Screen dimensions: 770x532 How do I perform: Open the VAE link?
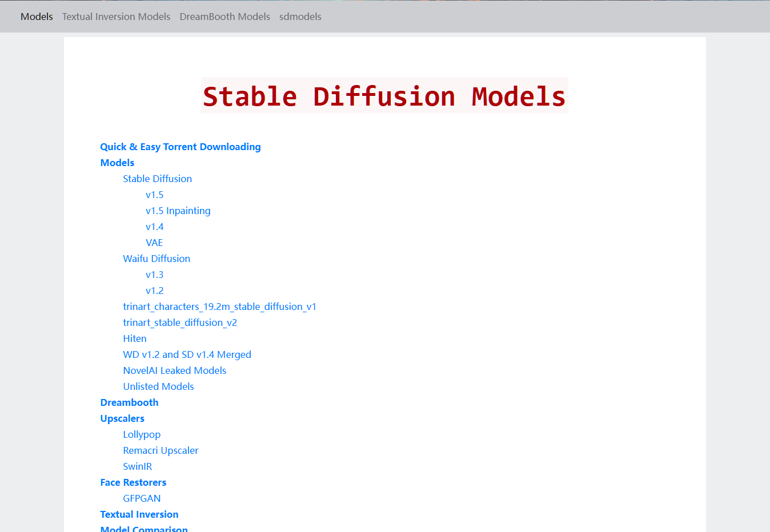pyautogui.click(x=154, y=243)
